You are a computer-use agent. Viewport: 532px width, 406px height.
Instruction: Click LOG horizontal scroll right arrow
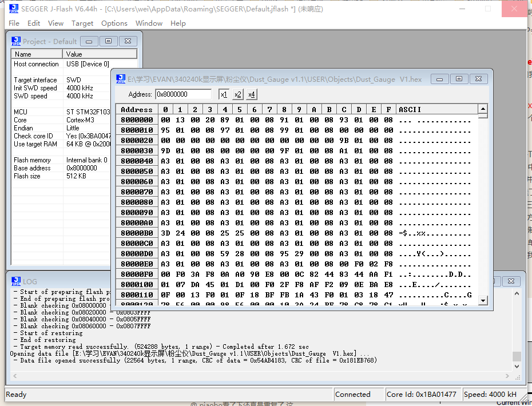(x=507, y=376)
